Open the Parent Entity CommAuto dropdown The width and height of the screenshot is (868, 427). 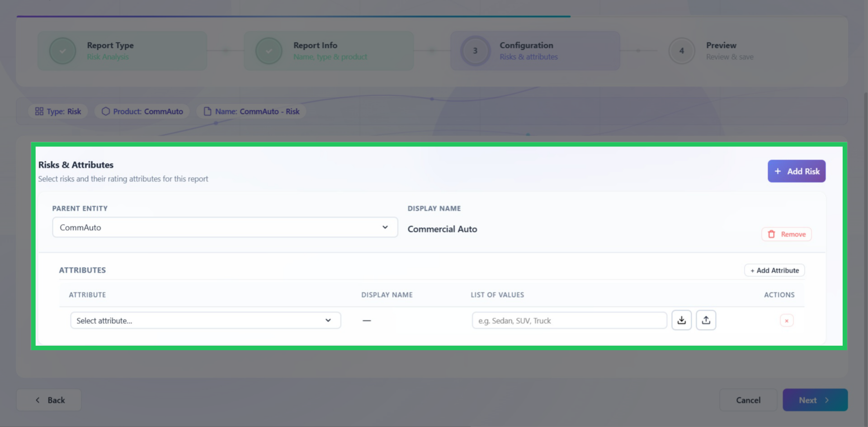pyautogui.click(x=225, y=227)
